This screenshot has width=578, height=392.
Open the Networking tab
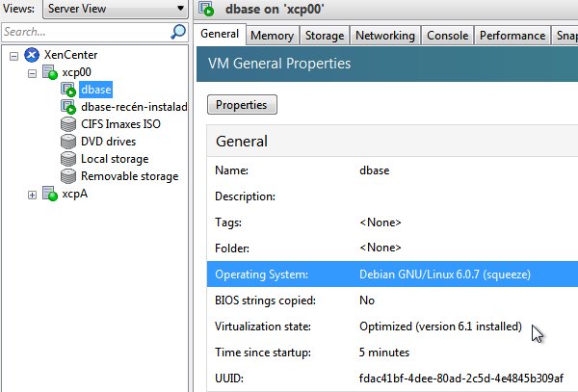[385, 36]
